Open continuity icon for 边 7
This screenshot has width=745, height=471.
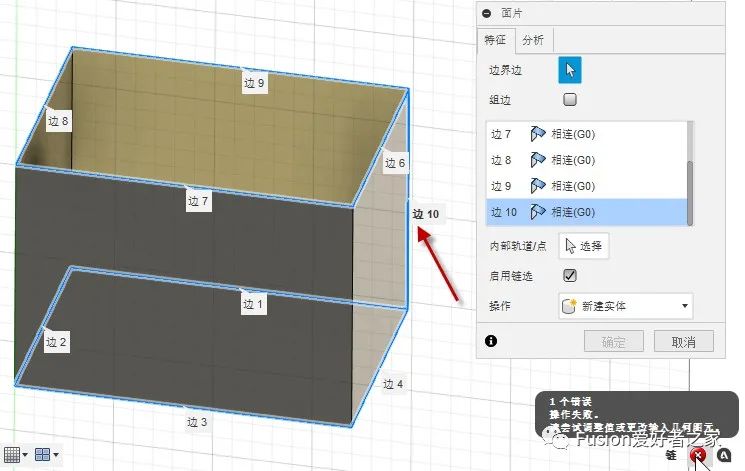click(537, 134)
